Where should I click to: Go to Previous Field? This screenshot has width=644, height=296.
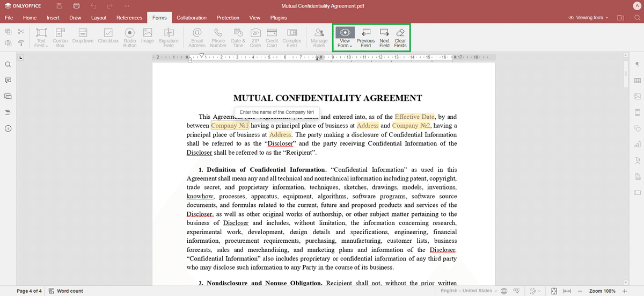click(366, 38)
